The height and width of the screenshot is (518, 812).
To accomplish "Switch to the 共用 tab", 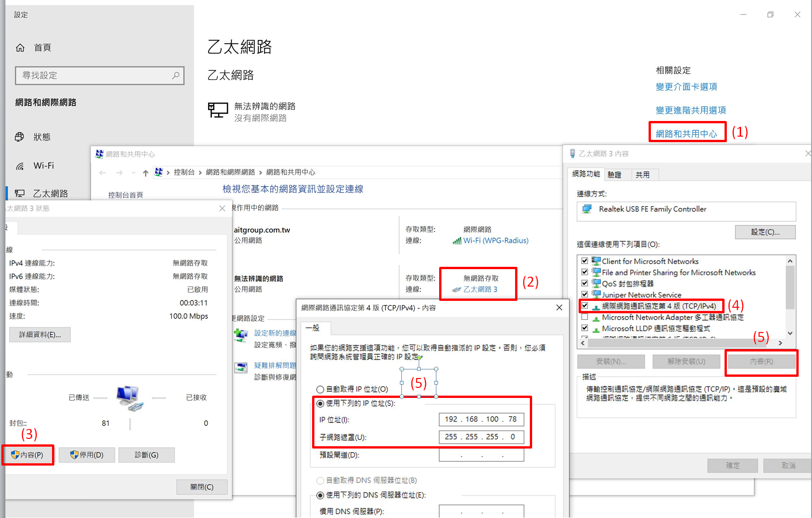I will pos(642,175).
